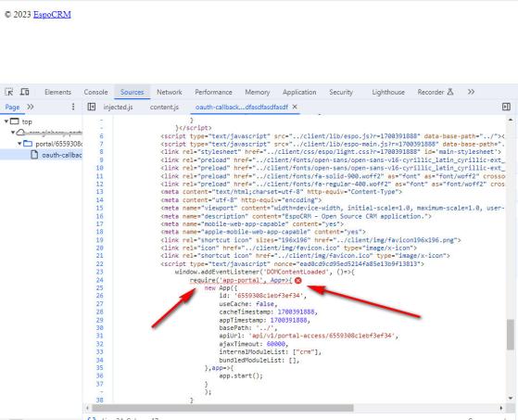Show more DevTools tabs chevron
Image resolution: width=518 pixels, height=420 pixels.
[471, 92]
